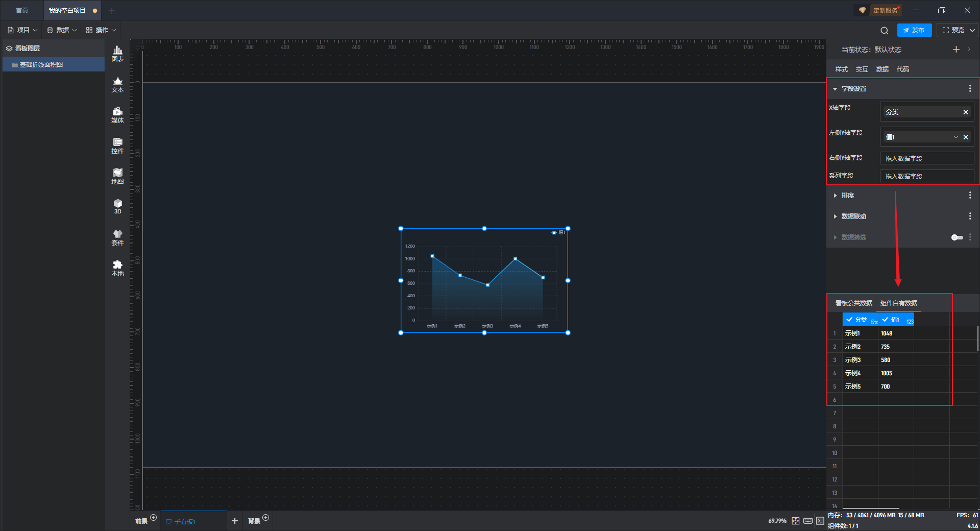This screenshot has height=531, width=980.
Task: Uncheck the 分类 column checkbox
Action: point(849,320)
